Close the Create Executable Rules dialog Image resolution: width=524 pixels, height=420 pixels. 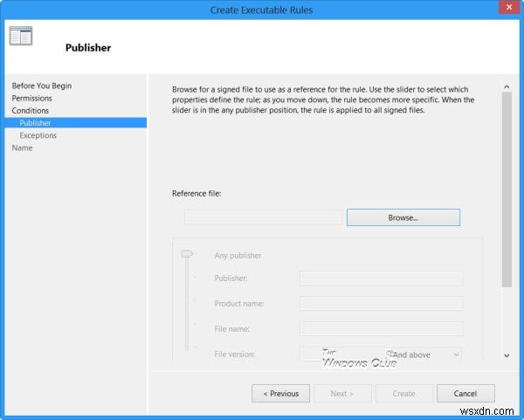click(x=509, y=7)
